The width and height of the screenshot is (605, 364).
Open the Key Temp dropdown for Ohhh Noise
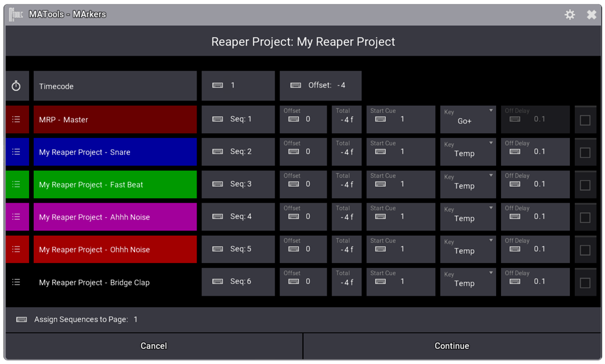click(468, 249)
